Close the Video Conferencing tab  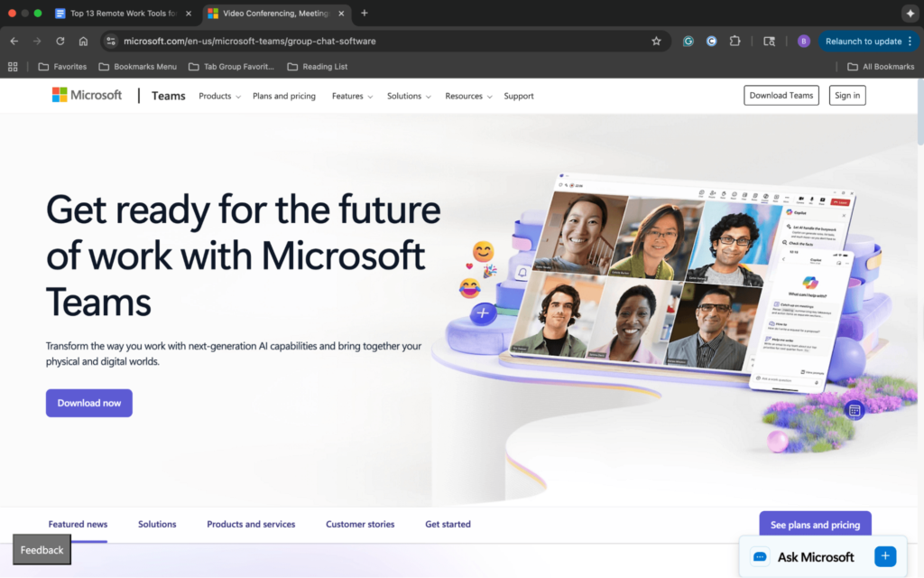341,14
